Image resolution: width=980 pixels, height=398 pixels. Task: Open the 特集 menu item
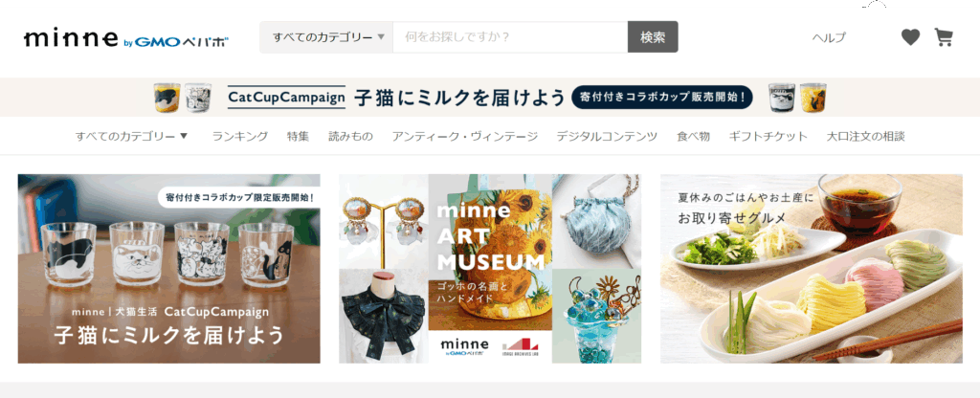click(x=299, y=136)
